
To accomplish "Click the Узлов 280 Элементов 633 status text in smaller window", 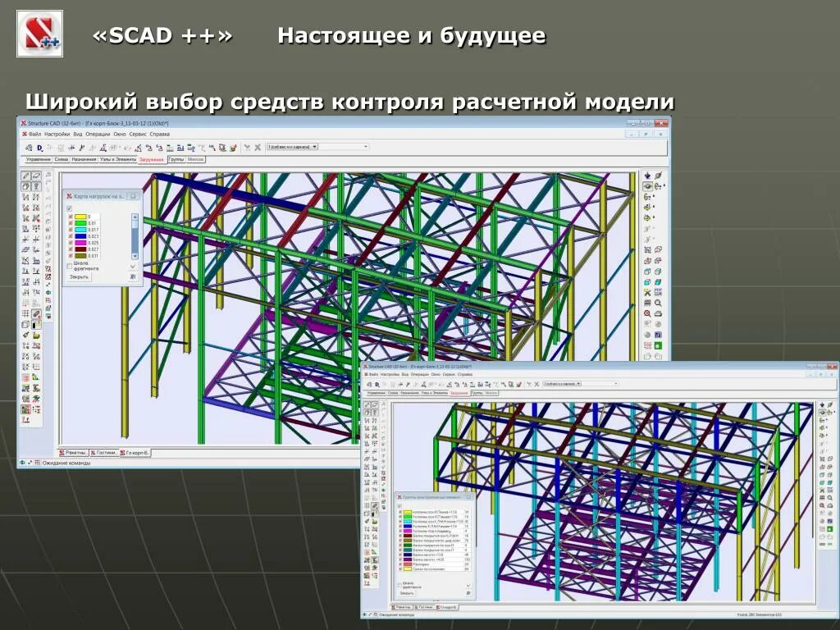I will click(760, 615).
